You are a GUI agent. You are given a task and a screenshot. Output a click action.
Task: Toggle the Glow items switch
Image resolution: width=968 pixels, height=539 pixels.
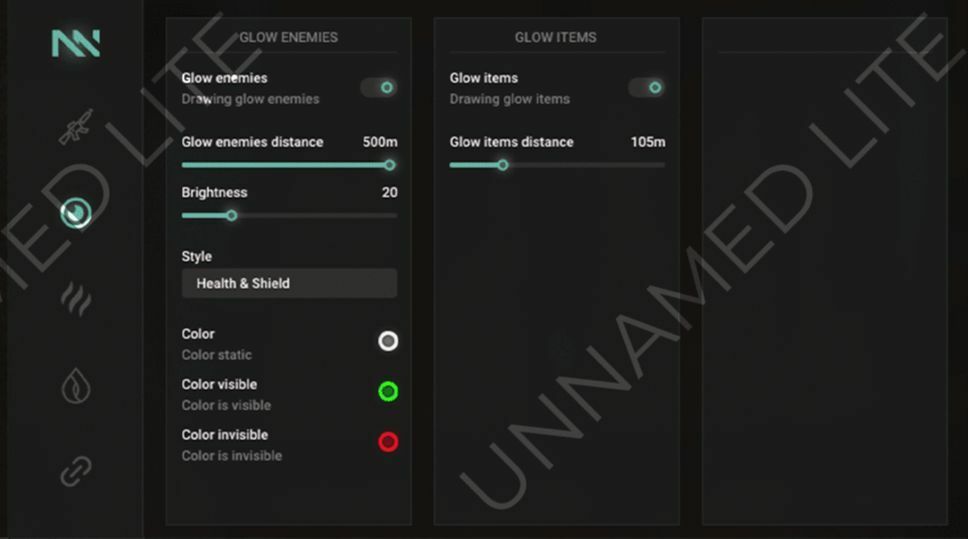[x=647, y=88]
